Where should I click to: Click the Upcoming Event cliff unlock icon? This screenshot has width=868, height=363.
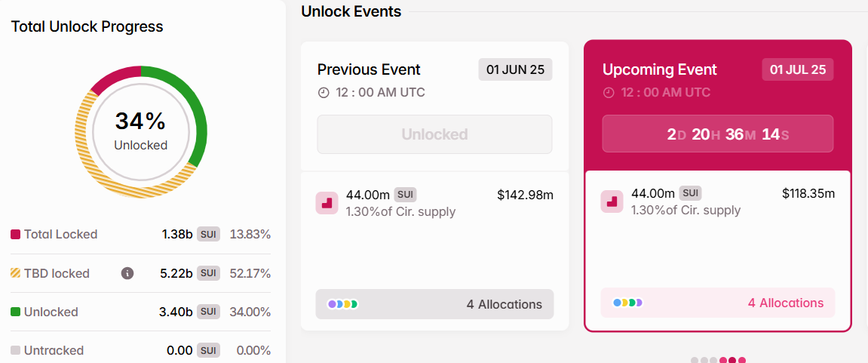[x=612, y=201]
